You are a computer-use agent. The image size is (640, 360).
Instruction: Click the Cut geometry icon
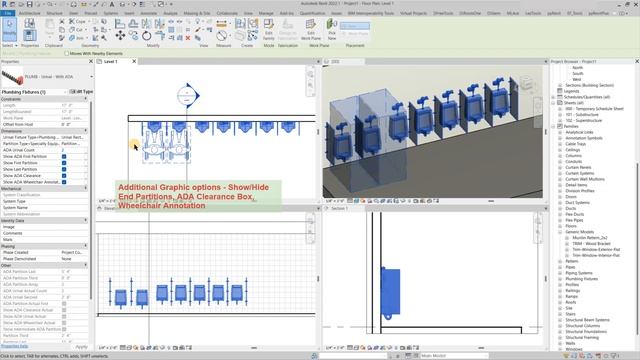72,30
